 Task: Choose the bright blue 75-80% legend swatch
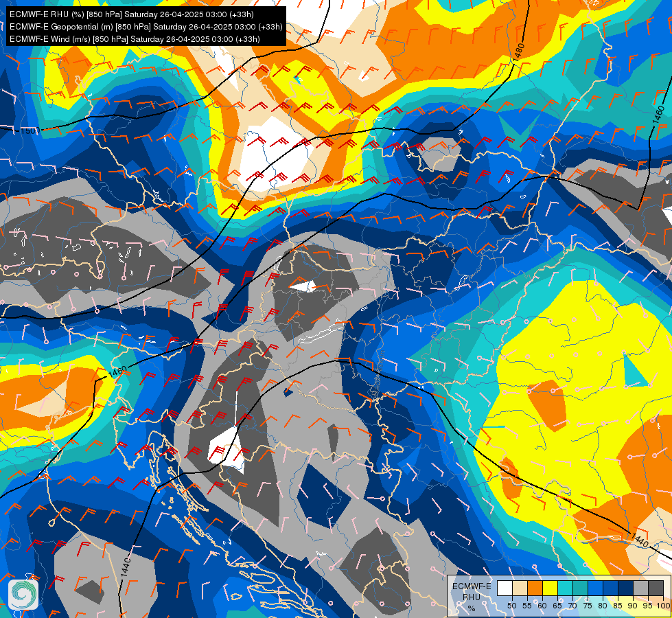coord(596,588)
